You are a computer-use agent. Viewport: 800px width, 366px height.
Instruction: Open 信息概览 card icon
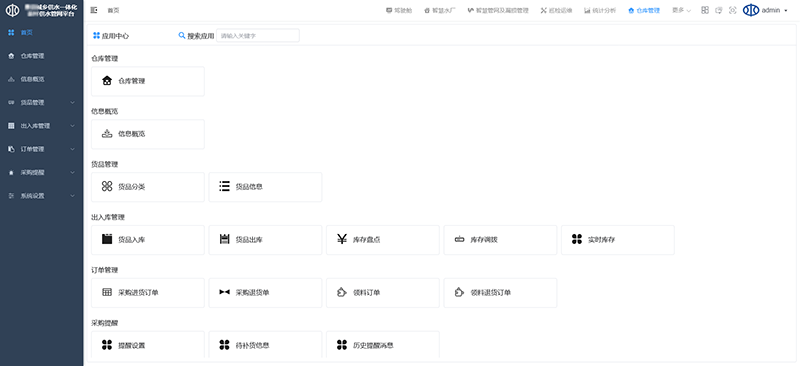[x=107, y=134]
